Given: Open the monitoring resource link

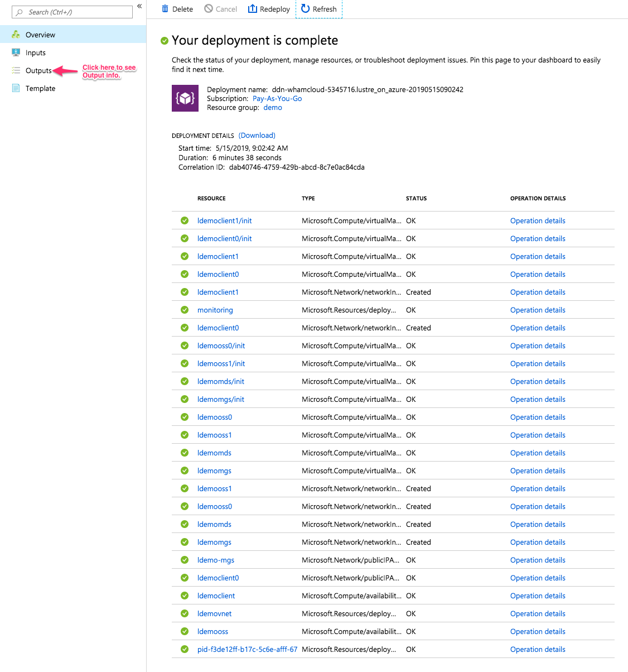Looking at the screenshot, I should pos(215,310).
